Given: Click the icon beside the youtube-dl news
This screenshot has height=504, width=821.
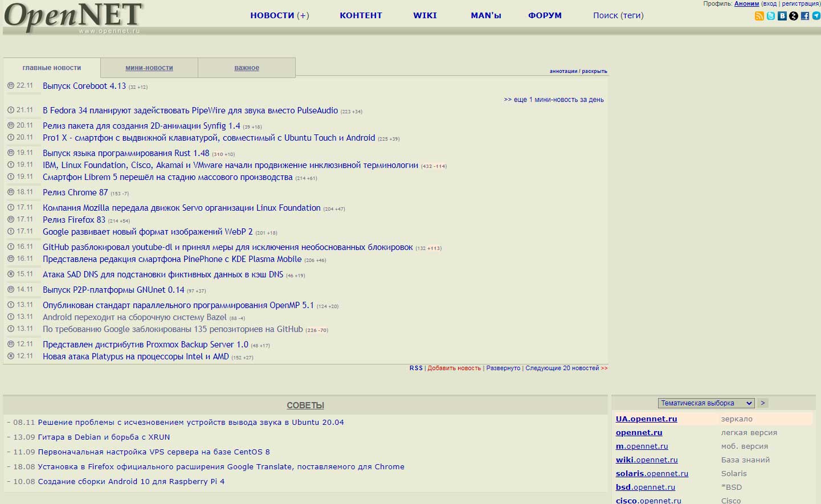Looking at the screenshot, I should [x=11, y=247].
